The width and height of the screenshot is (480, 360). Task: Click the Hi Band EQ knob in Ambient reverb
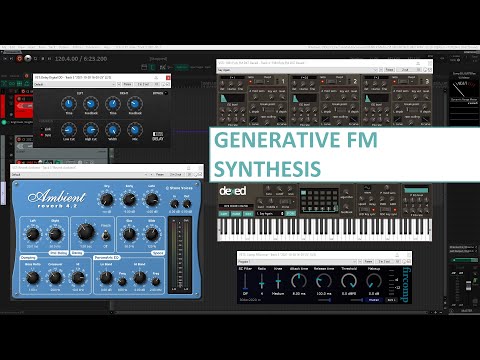click(x=140, y=277)
